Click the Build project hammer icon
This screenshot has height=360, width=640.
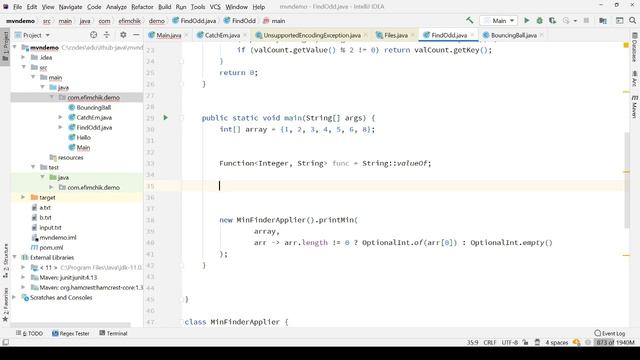tap(469, 20)
